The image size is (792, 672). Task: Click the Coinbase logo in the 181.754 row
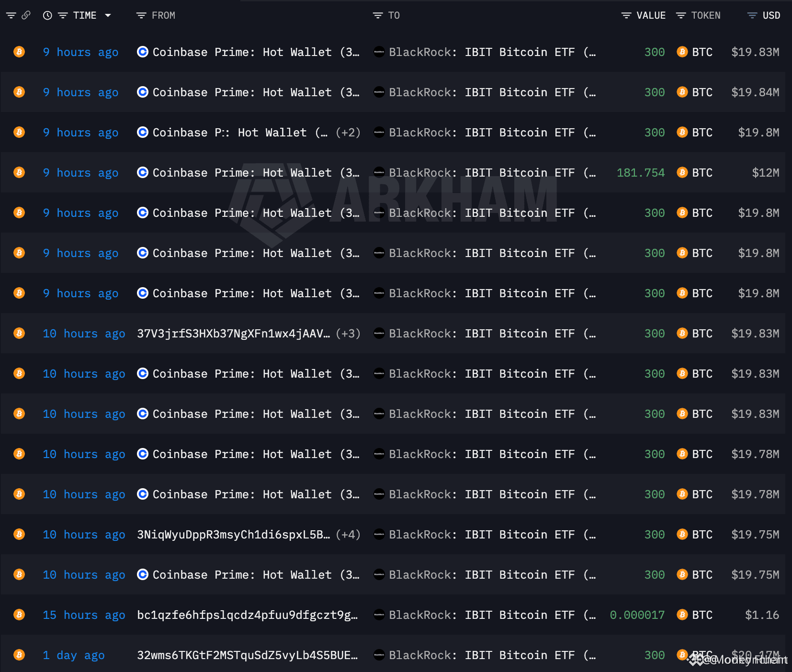143,172
